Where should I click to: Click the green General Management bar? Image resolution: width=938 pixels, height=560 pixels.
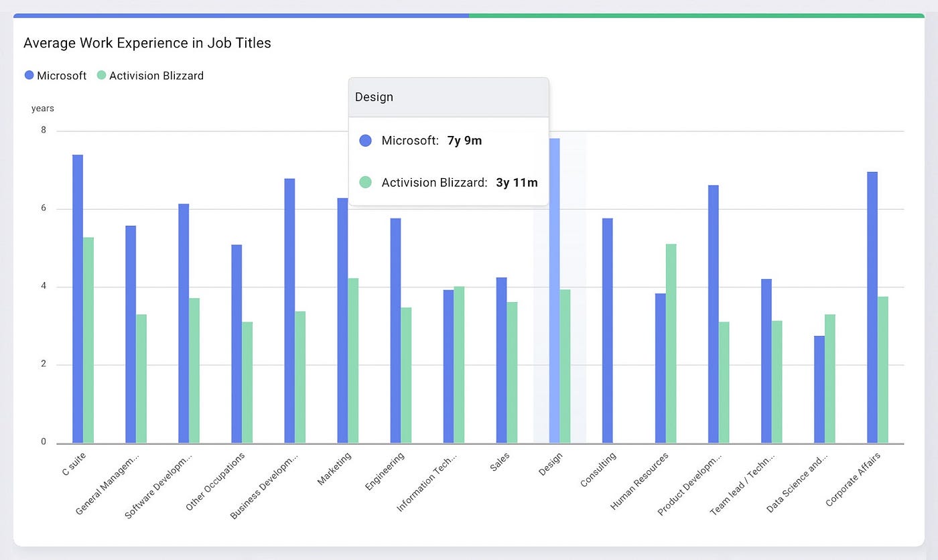pyautogui.click(x=141, y=378)
